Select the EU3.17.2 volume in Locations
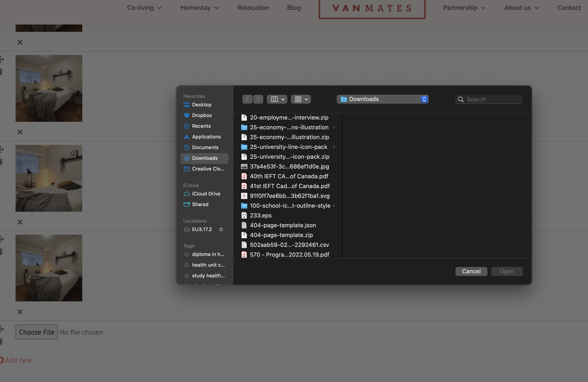 pyautogui.click(x=198, y=229)
